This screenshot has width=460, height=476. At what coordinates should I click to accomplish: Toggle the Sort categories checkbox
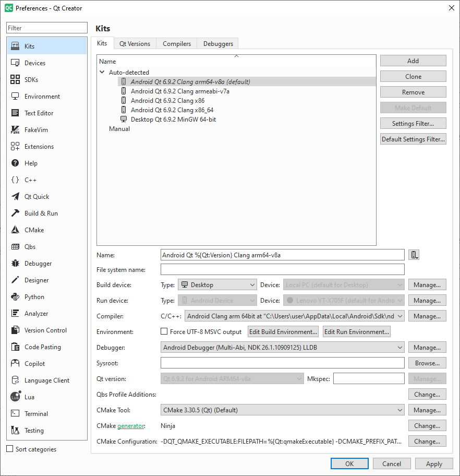10,449
